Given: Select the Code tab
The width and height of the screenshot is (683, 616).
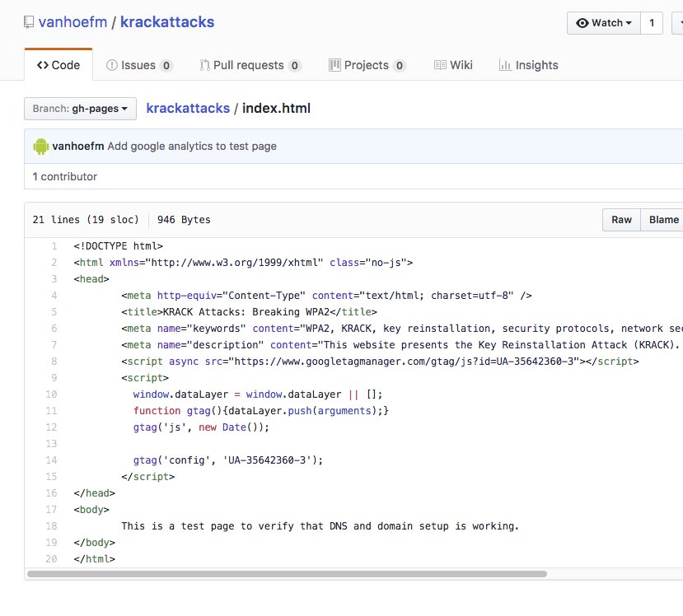Looking at the screenshot, I should 58,65.
